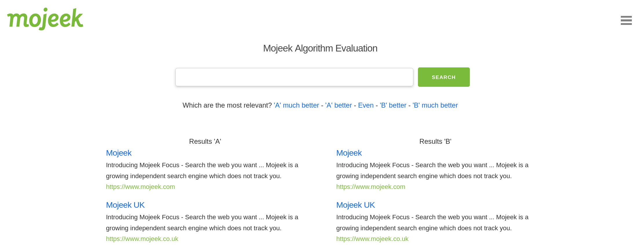This screenshot has width=644, height=245.
Task: Open Mojeek UK title in Results 'A'
Action: 125,205
